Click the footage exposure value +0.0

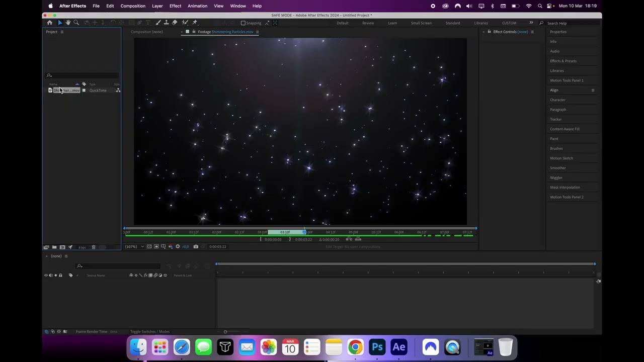[x=186, y=247]
